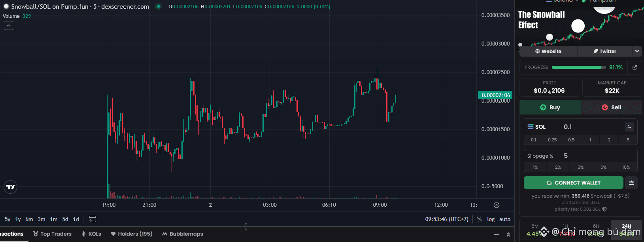
Task: Open trade settings sliders icon
Action: click(x=631, y=183)
